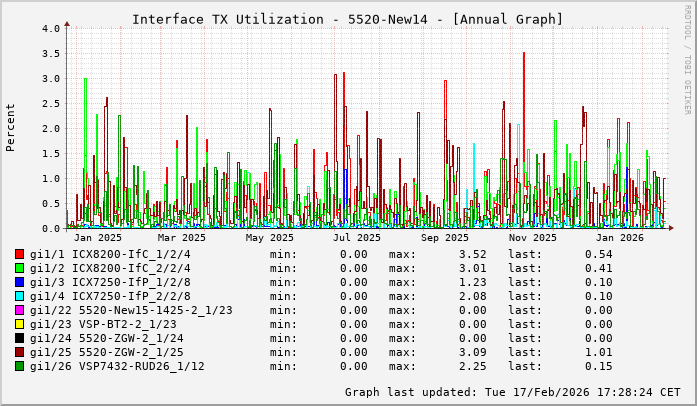
Task: Select the magenta gi1/22 legend swatch
Action: coord(20,310)
